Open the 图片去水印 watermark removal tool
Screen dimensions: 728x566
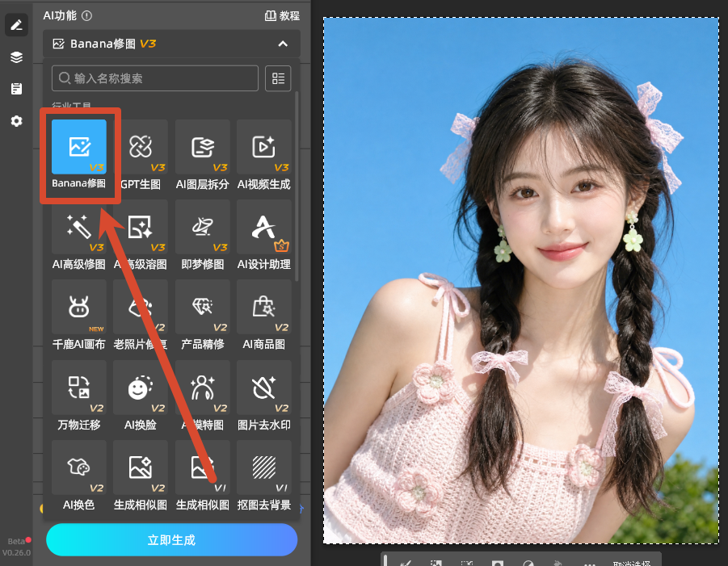click(x=263, y=388)
